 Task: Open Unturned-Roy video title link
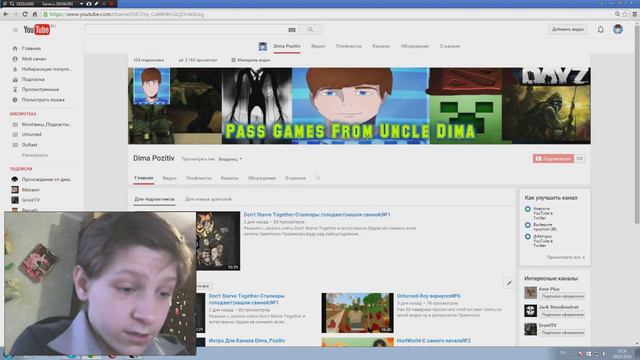[x=429, y=296]
